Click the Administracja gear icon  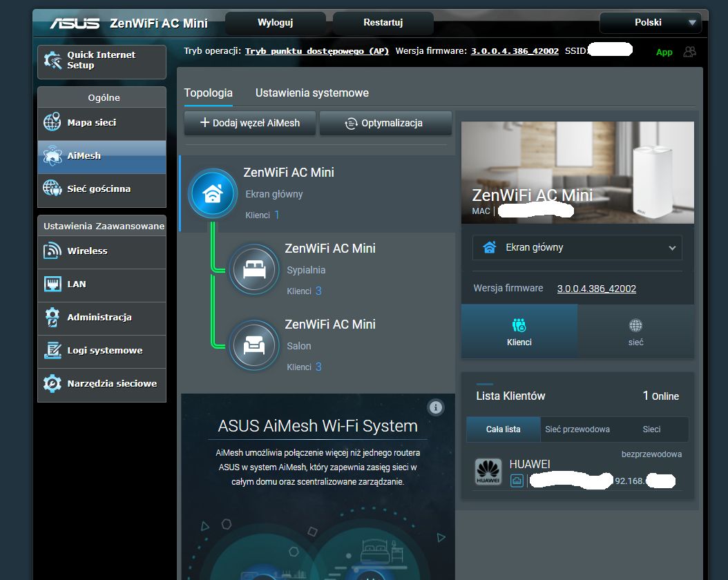coord(52,317)
